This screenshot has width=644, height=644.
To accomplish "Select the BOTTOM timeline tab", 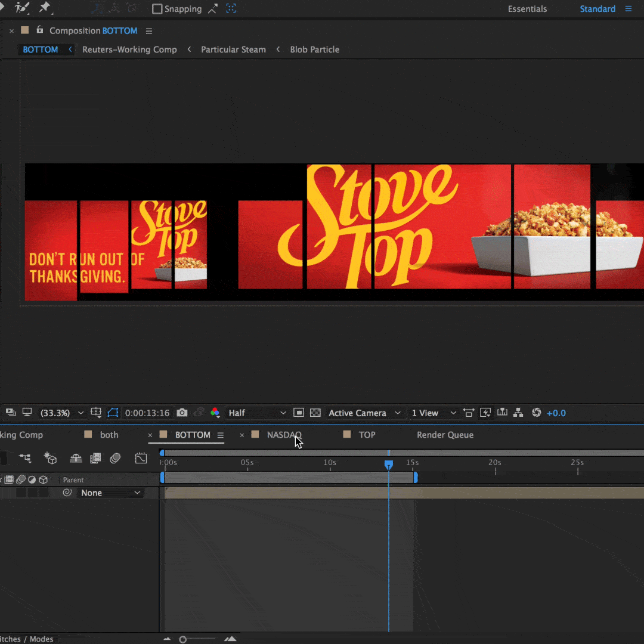I will click(193, 435).
